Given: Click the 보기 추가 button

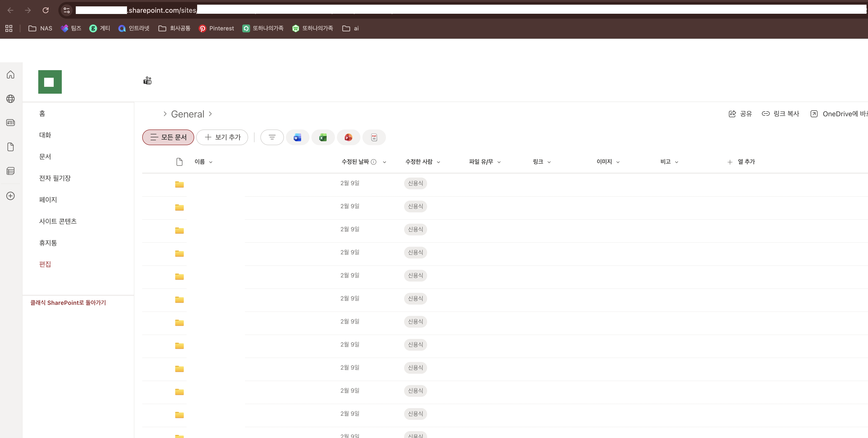Looking at the screenshot, I should [222, 137].
